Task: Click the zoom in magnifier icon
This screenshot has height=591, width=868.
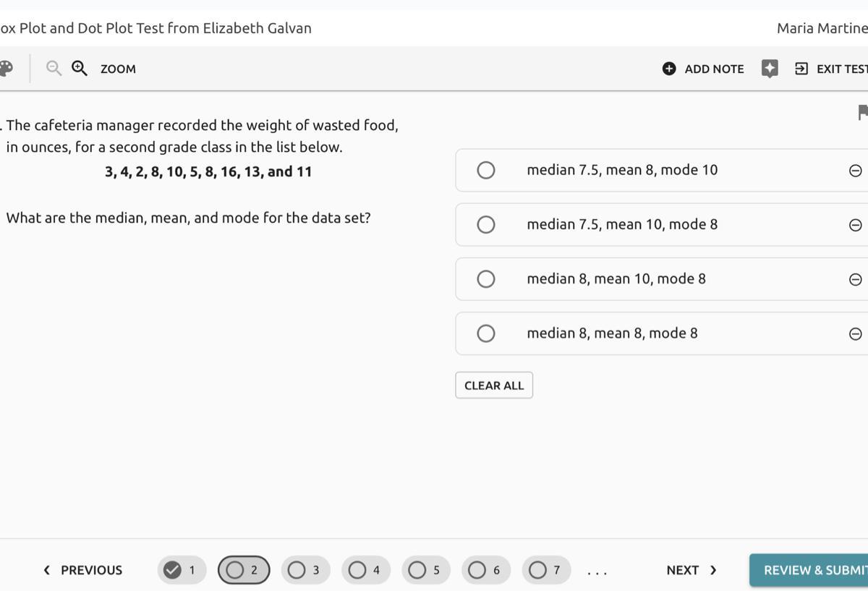Action: click(80, 69)
